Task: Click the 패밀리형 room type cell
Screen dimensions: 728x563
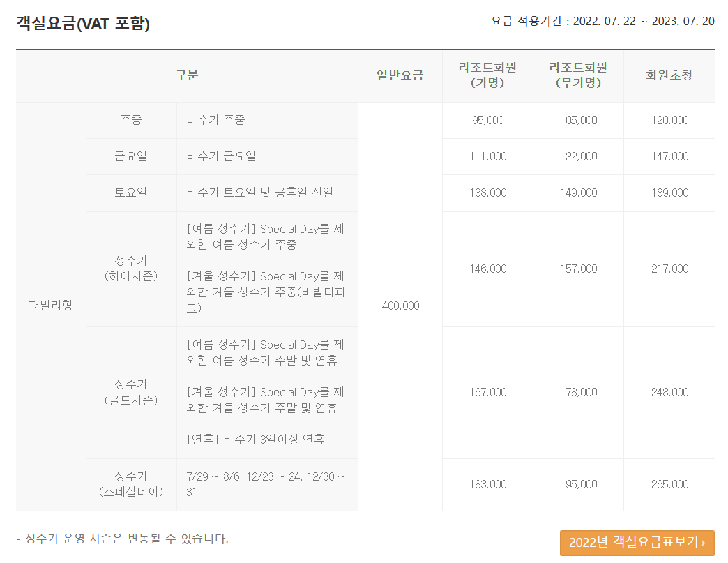Action: click(51, 306)
